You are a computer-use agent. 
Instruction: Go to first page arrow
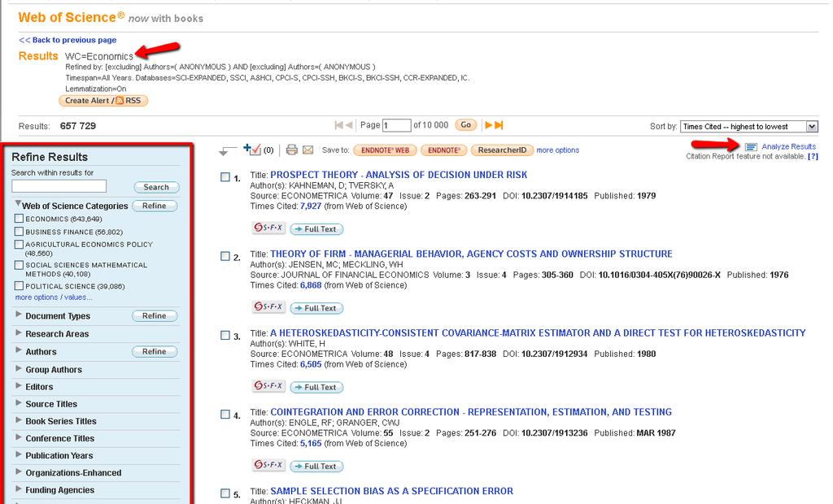click(339, 125)
